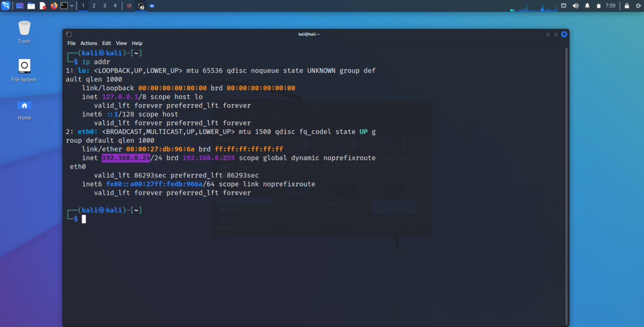
Task: Open the notifications bell icon
Action: tap(587, 6)
